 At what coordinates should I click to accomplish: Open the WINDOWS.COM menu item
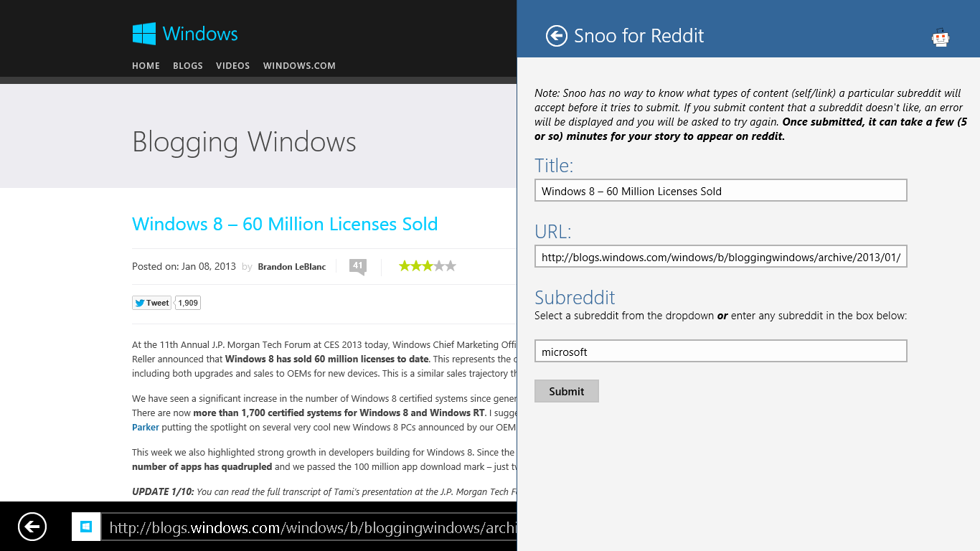pyautogui.click(x=299, y=65)
